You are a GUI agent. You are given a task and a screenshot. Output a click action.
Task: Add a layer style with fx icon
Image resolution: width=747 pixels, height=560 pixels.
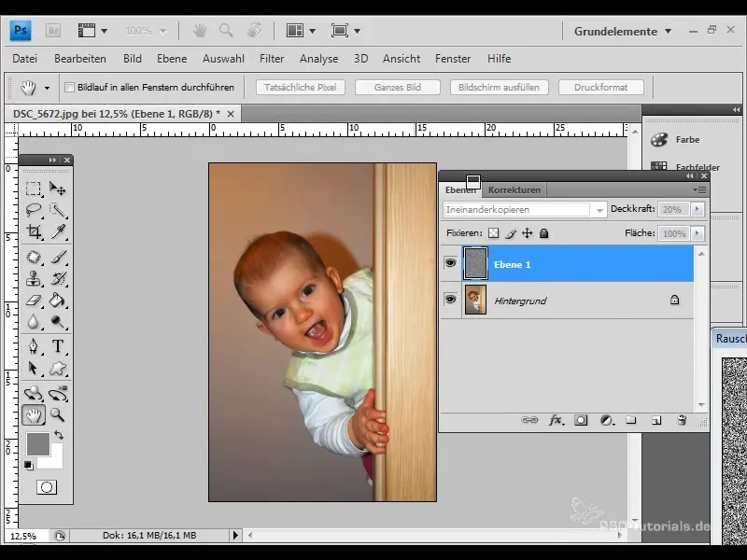point(556,420)
